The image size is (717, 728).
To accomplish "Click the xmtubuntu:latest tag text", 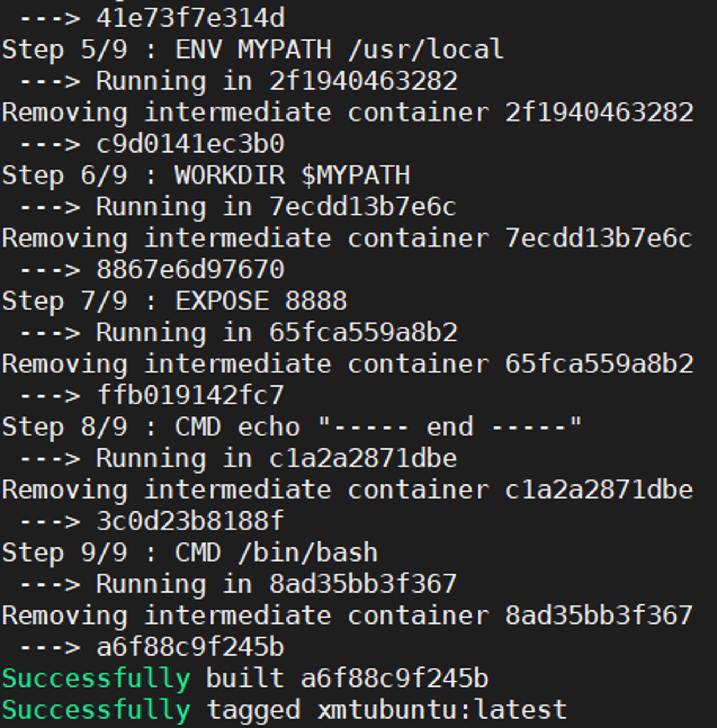I will coord(442,709).
